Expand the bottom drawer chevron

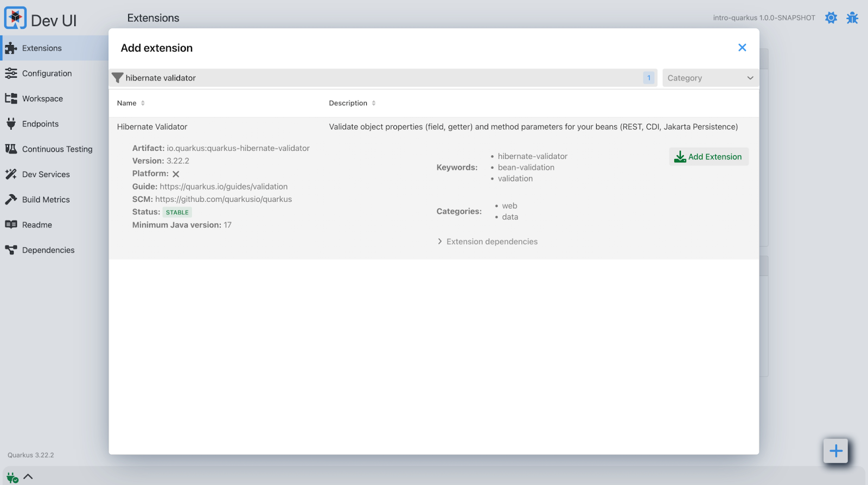[x=28, y=476]
